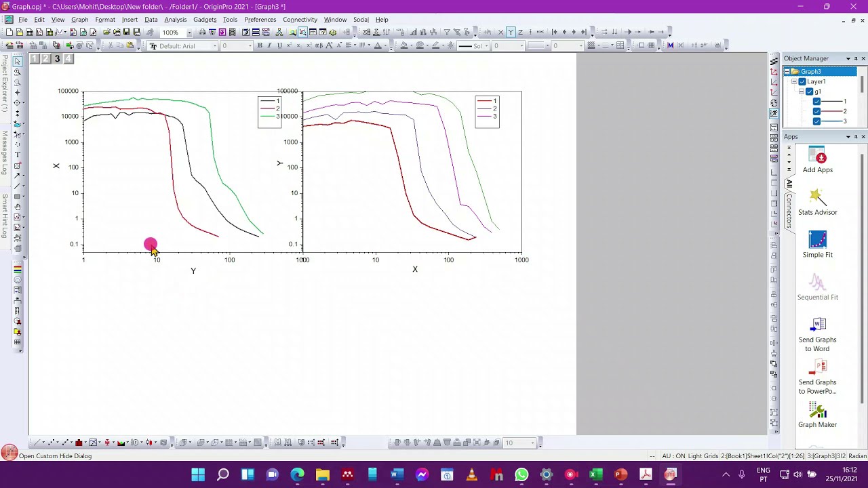Open Project Explorer side tab

(x=4, y=85)
